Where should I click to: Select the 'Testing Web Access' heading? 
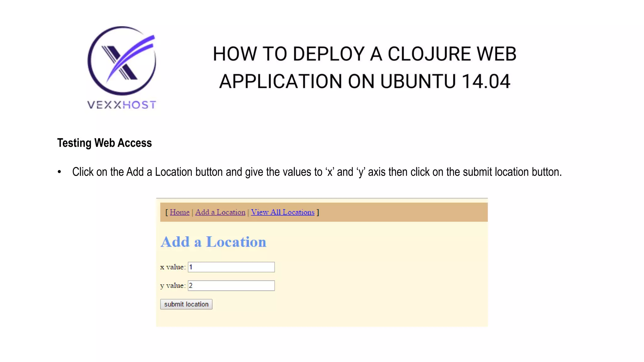104,143
